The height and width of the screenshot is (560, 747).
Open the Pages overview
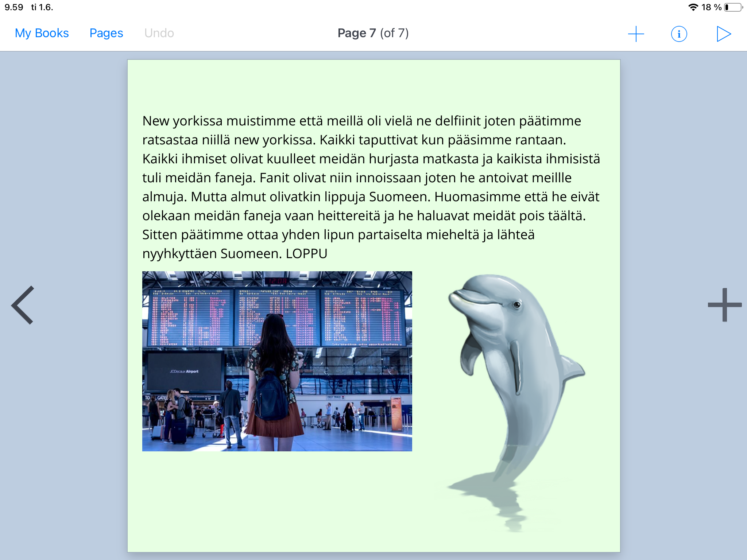106,33
